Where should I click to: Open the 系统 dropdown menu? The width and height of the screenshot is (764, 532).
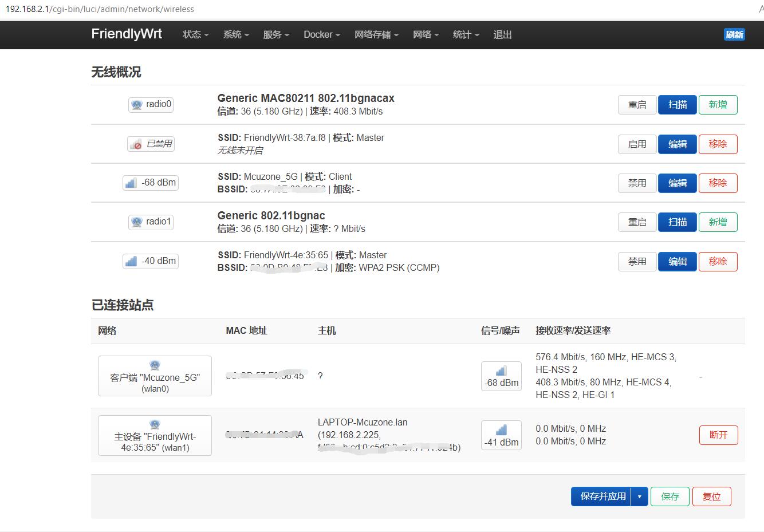(235, 34)
